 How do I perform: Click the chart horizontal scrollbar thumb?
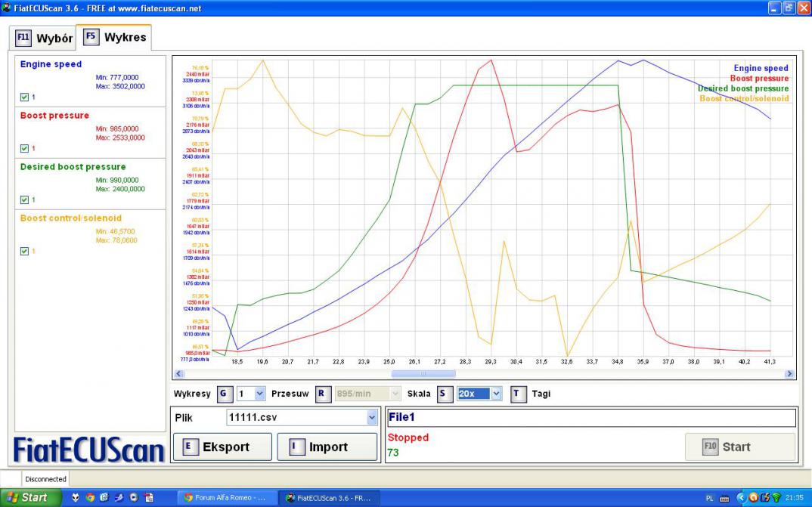[x=423, y=373]
